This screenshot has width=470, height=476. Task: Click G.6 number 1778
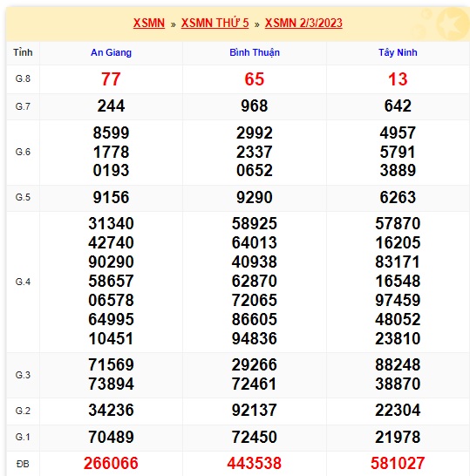[x=111, y=152]
